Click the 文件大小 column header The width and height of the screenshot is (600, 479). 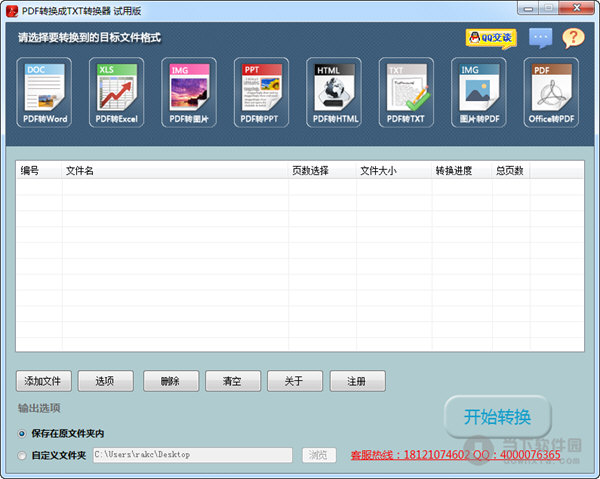pos(394,170)
